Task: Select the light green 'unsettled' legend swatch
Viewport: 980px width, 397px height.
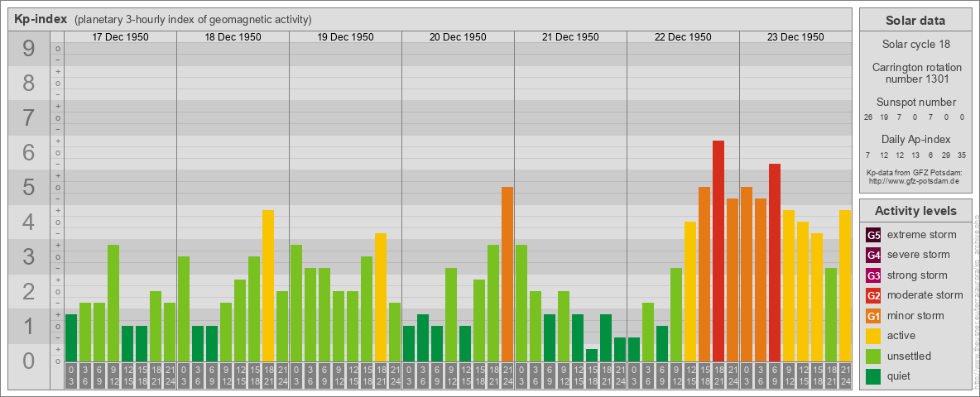Action: pyautogui.click(x=873, y=356)
